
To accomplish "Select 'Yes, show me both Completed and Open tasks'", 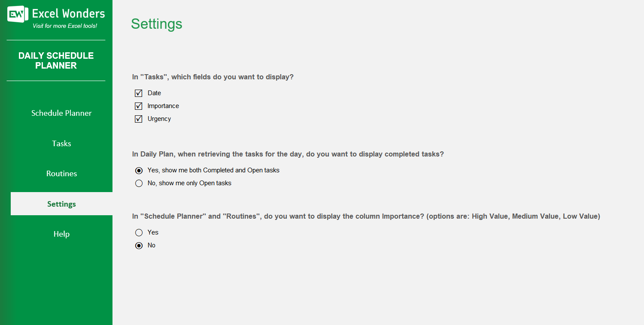I will [139, 170].
